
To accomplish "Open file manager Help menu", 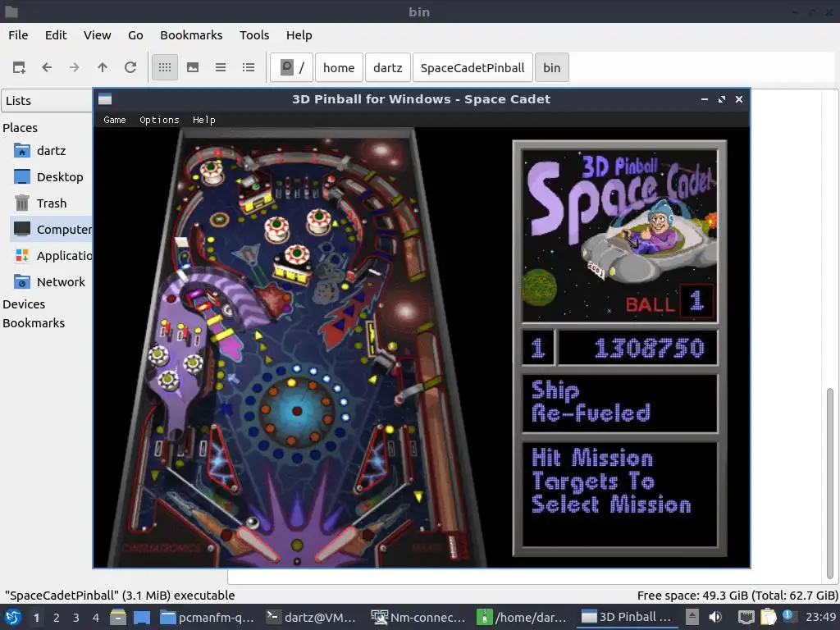I will (299, 35).
